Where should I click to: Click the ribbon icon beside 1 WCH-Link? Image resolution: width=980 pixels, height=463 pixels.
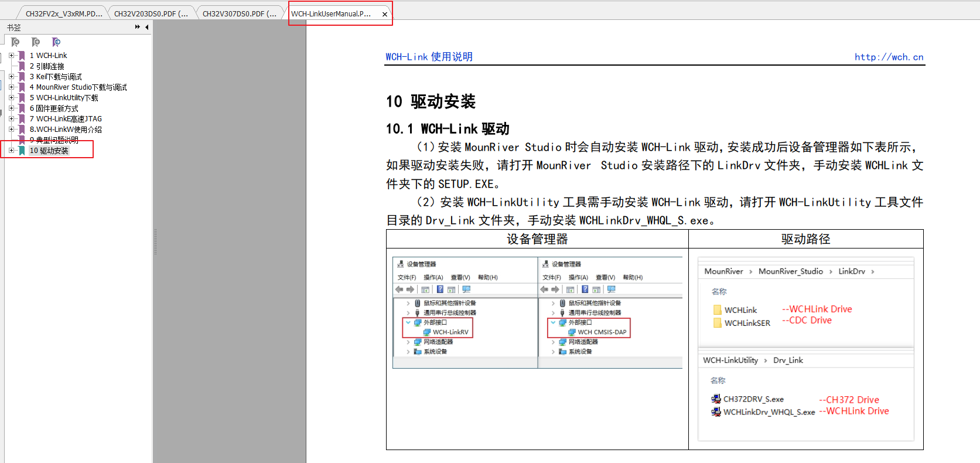point(22,56)
